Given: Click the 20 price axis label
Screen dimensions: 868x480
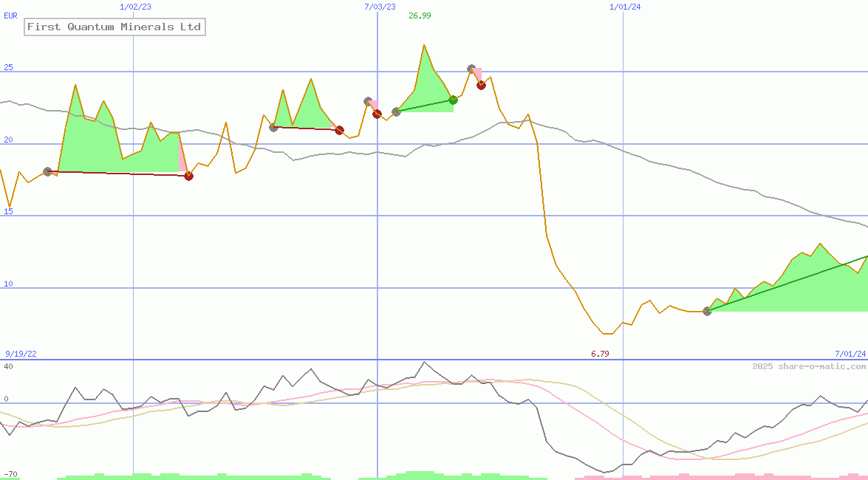Looking at the screenshot, I should tap(8, 140).
